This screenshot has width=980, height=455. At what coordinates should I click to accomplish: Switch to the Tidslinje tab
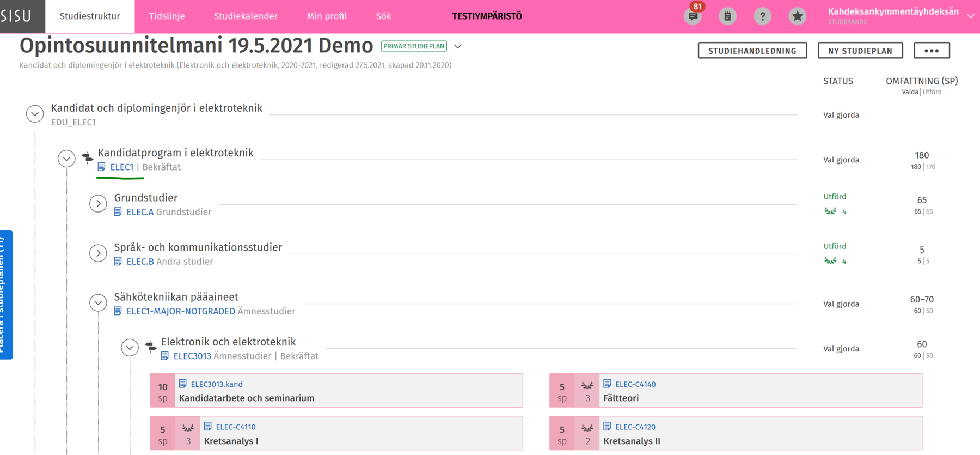(x=167, y=16)
